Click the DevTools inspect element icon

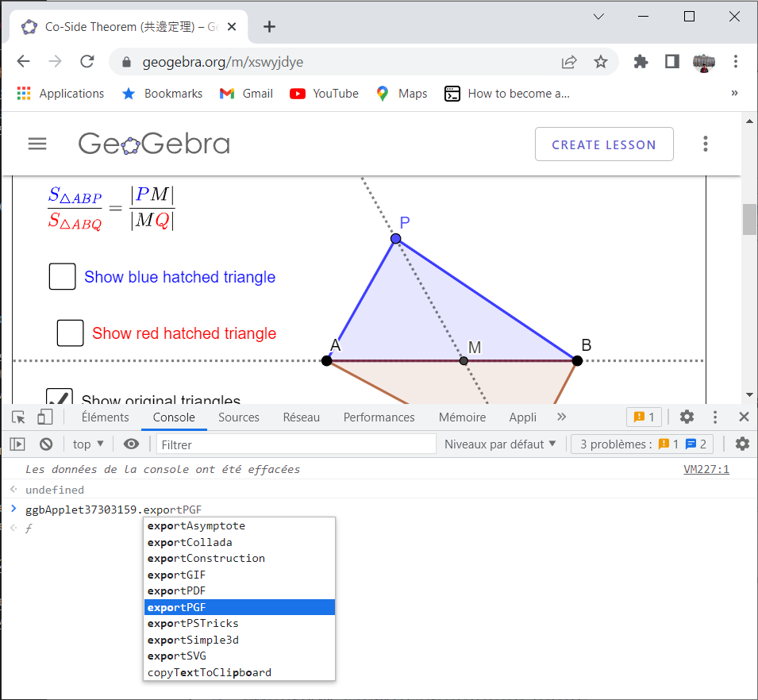(x=19, y=417)
